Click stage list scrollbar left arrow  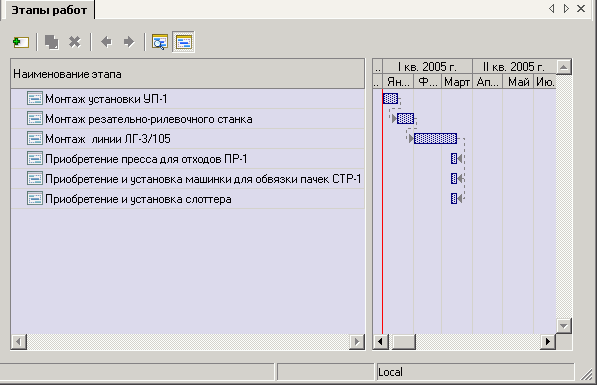19,342
